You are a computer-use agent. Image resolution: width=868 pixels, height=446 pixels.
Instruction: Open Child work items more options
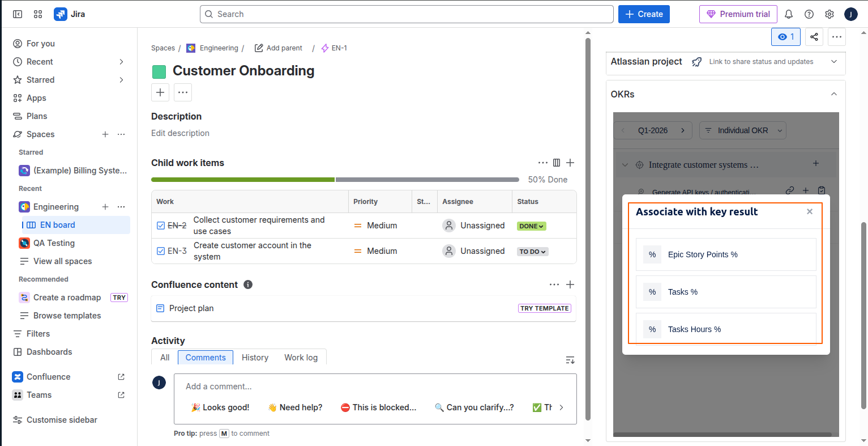click(x=543, y=163)
